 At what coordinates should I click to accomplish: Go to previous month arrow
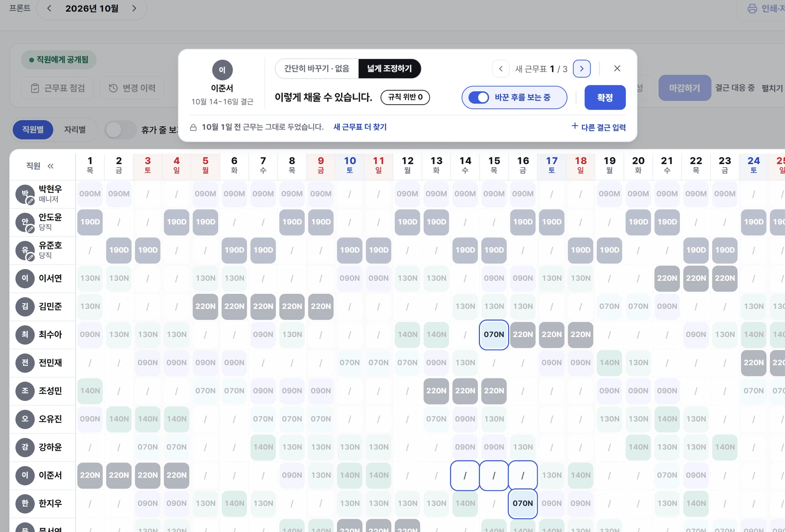point(49,8)
